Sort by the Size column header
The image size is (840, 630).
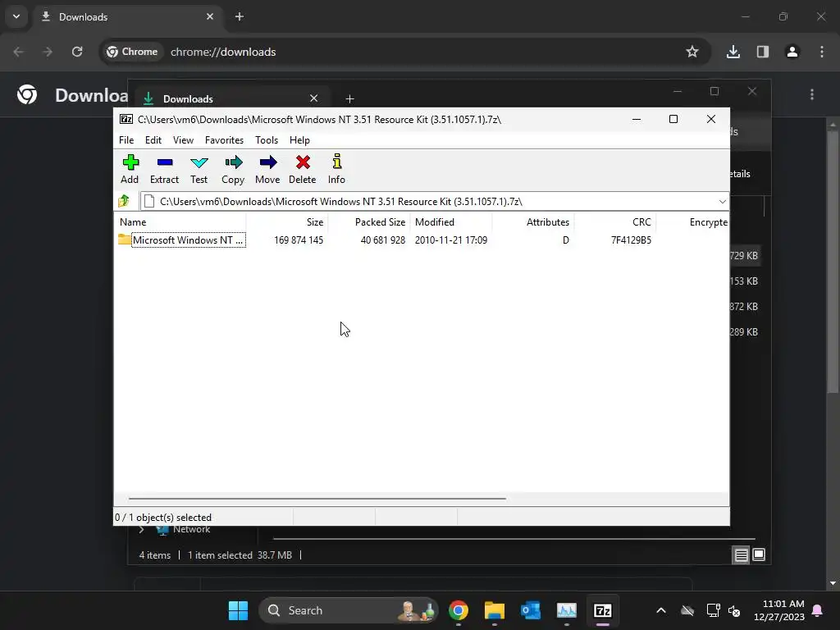click(287, 221)
